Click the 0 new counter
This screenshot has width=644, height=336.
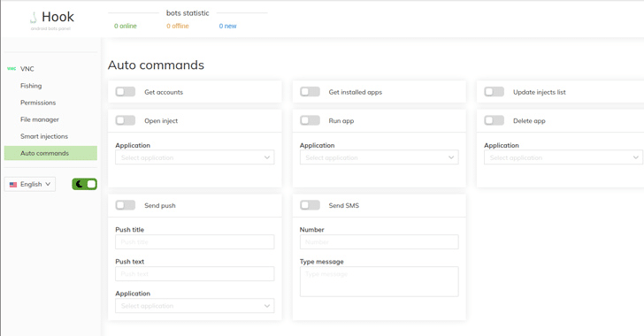click(x=227, y=26)
